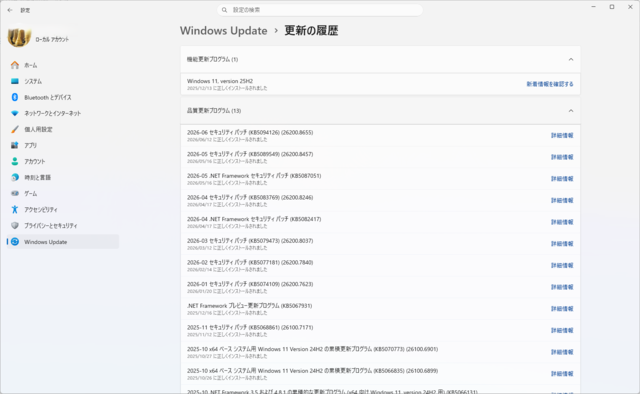Image resolution: width=640 pixels, height=394 pixels.
Task: Click the アプリ apps icon
Action: 15,145
